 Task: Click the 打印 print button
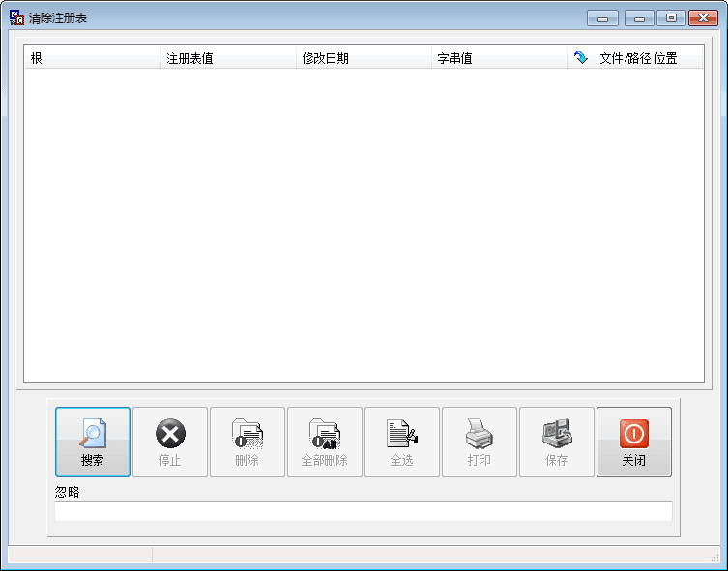[480, 442]
